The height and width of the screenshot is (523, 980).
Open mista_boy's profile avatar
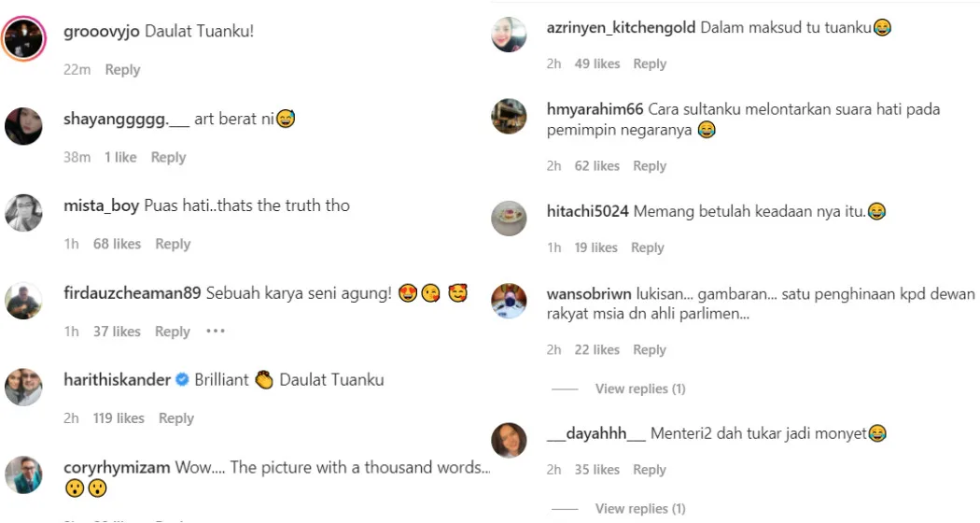pyautogui.click(x=23, y=213)
